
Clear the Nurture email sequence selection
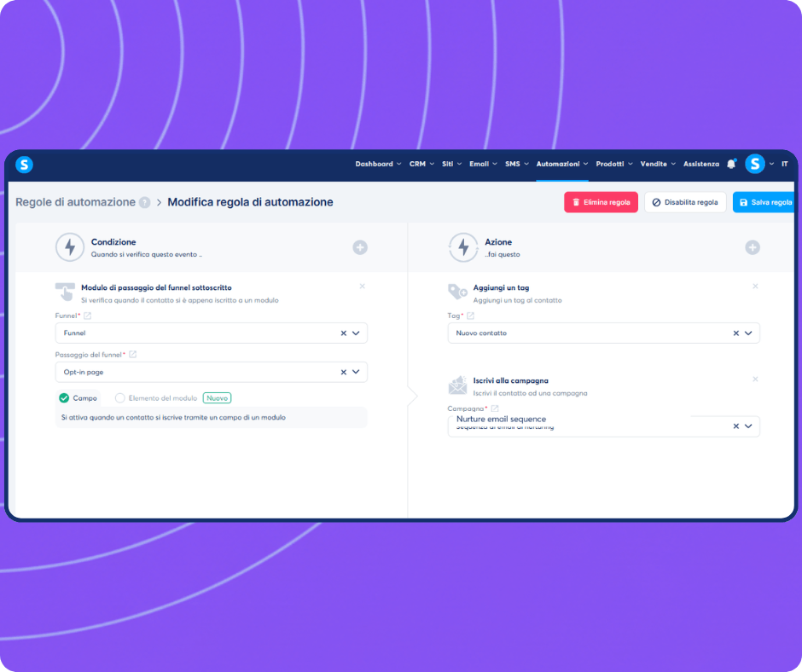click(x=736, y=426)
